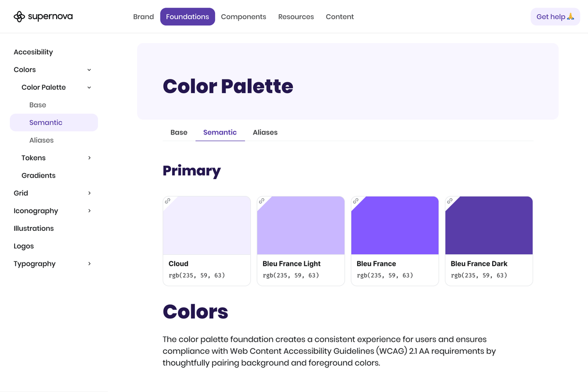588x392 pixels.
Task: Copy the link icon on the Cloud swatch
Action: 167,200
